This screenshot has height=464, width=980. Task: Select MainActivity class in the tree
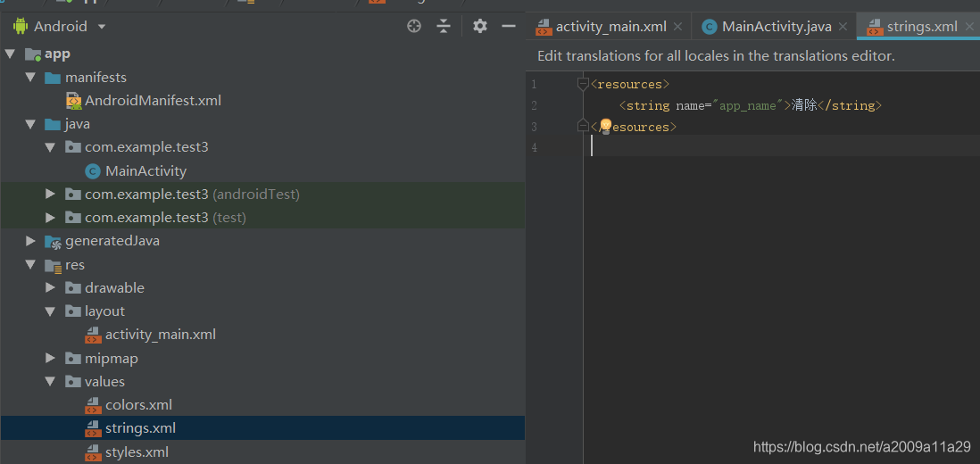[145, 171]
